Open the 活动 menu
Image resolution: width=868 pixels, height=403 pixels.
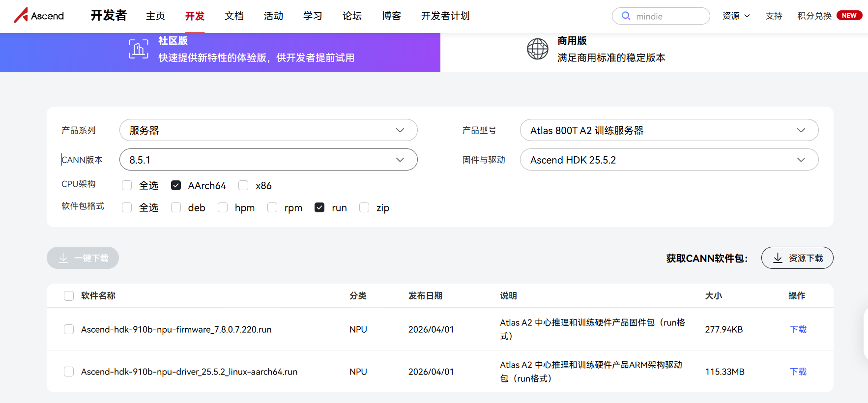pyautogui.click(x=273, y=16)
